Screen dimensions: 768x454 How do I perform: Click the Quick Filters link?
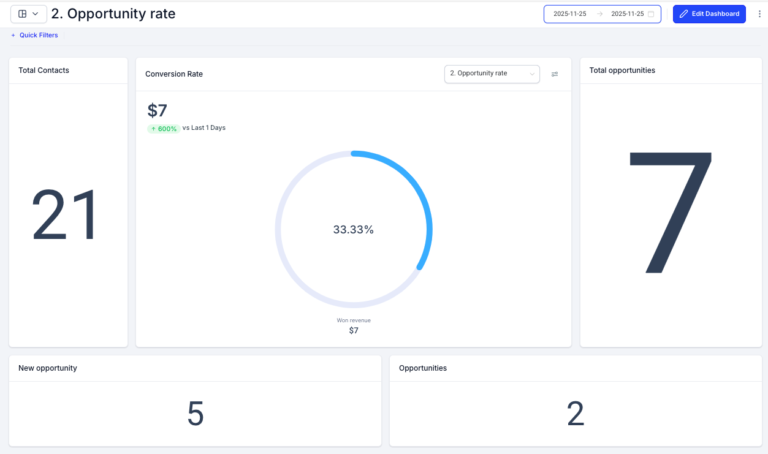pyautogui.click(x=38, y=35)
